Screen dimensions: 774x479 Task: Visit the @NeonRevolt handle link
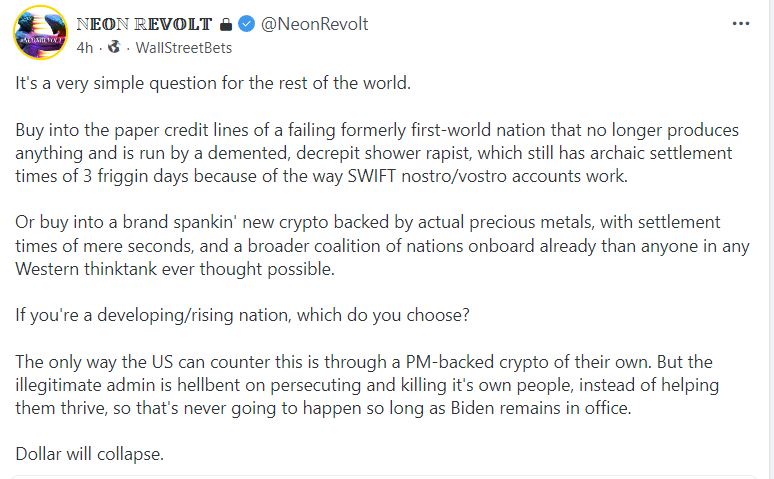(314, 24)
